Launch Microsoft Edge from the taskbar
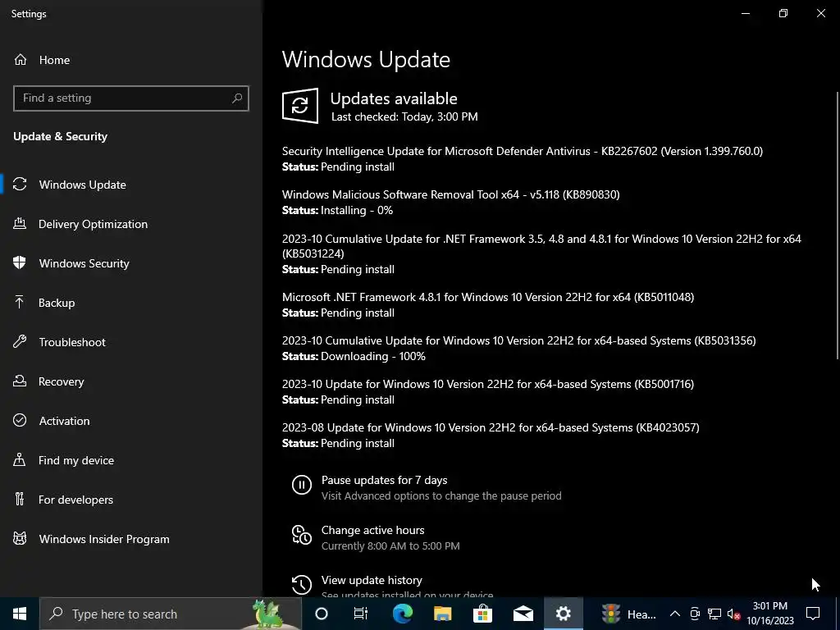 pos(402,614)
